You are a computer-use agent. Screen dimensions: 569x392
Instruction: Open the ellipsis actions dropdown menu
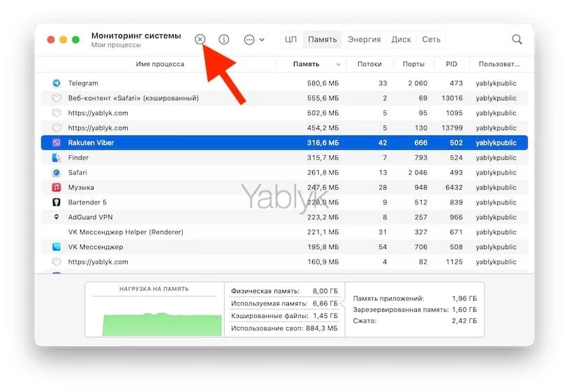coord(253,40)
